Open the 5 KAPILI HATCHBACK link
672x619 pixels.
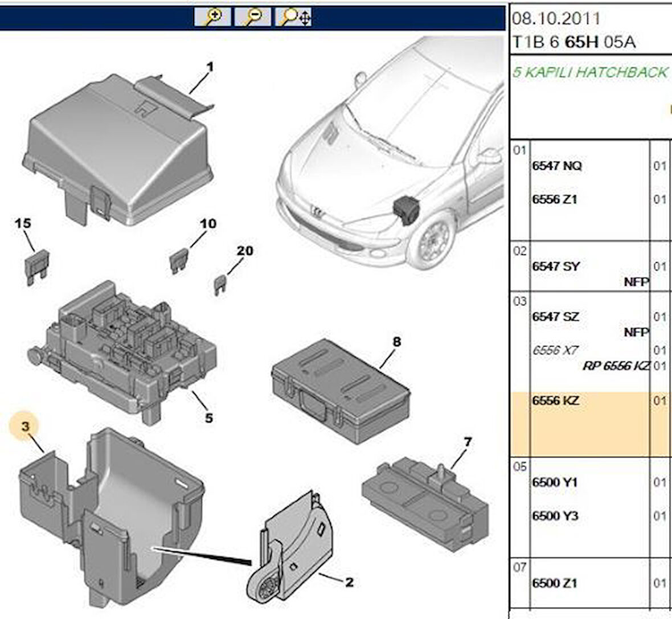click(x=590, y=72)
